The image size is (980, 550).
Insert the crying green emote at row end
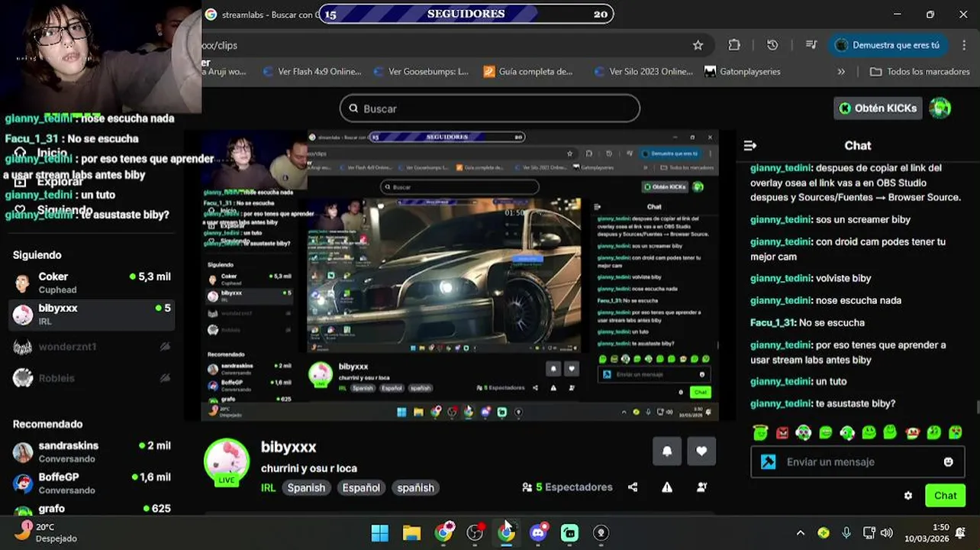coord(956,433)
